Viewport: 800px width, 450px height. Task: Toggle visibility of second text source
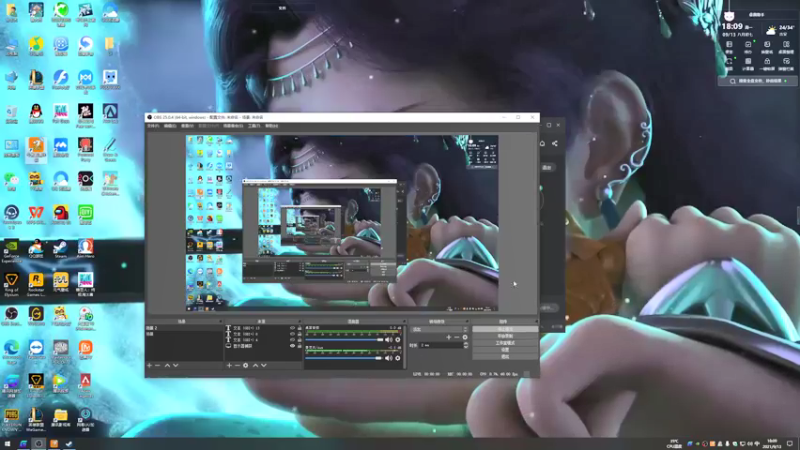[292, 334]
